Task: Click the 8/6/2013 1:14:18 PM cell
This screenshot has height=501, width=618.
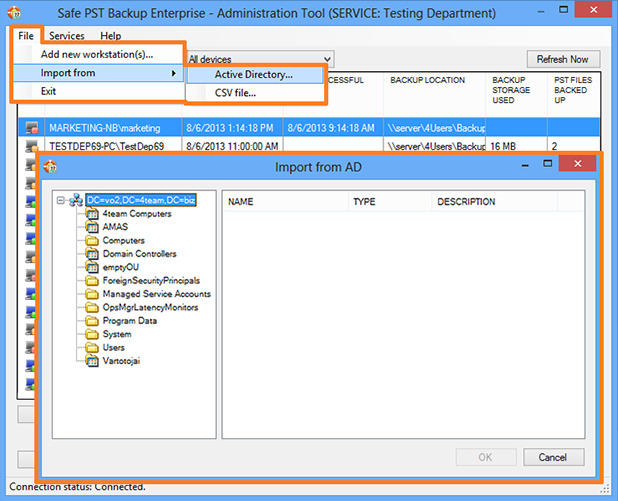Action: [x=230, y=128]
